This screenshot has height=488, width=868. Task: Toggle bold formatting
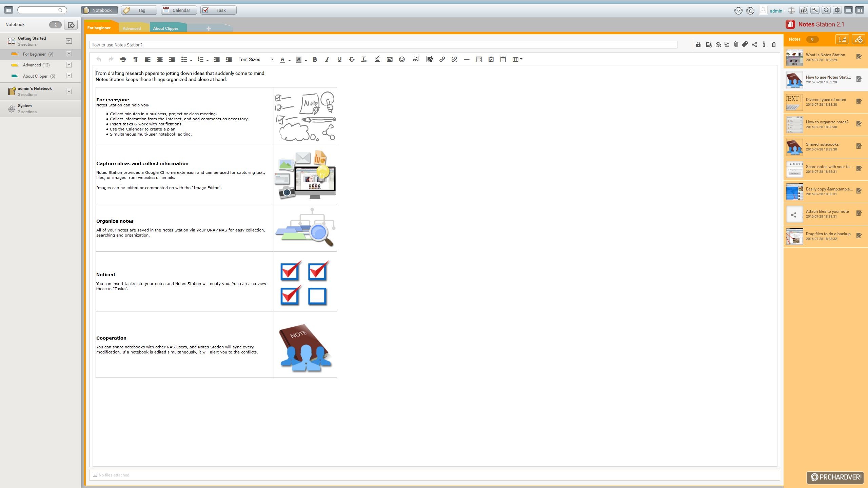[x=315, y=59]
